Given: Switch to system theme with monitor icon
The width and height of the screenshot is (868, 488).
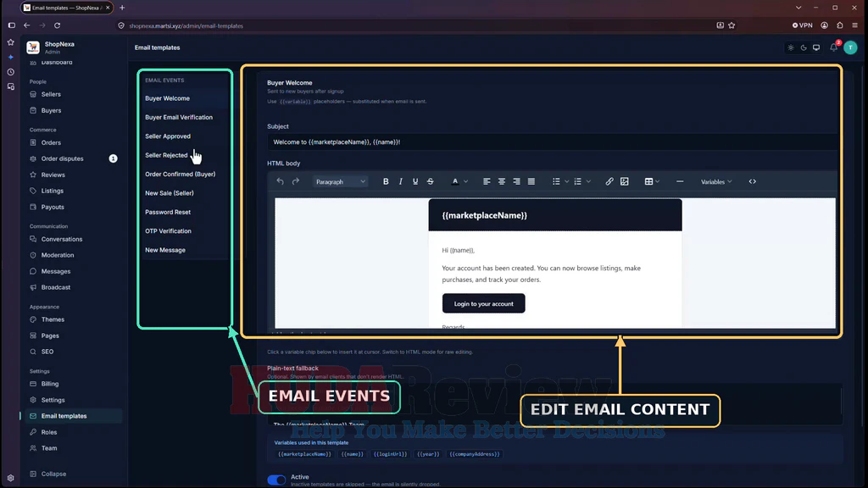Looking at the screenshot, I should tap(816, 47).
